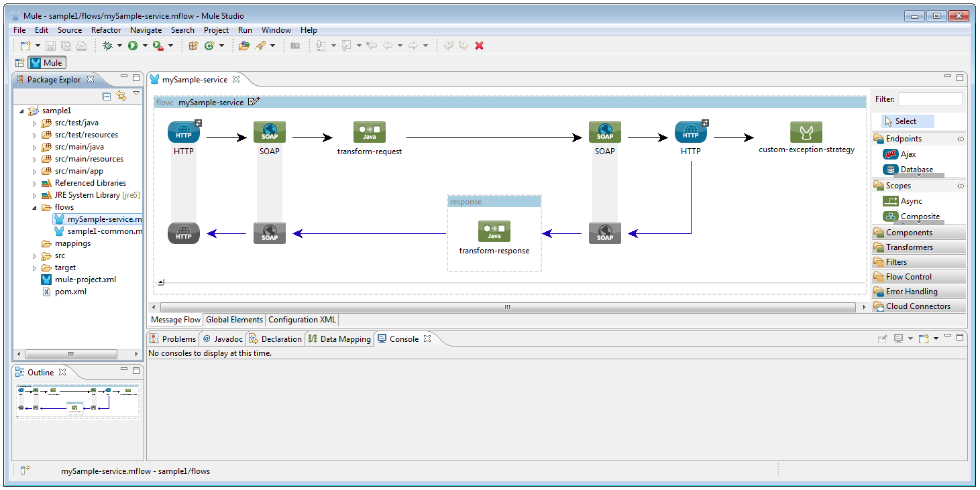The image size is (980, 490).
Task: Click the Open Perspective icon
Action: pos(19,62)
